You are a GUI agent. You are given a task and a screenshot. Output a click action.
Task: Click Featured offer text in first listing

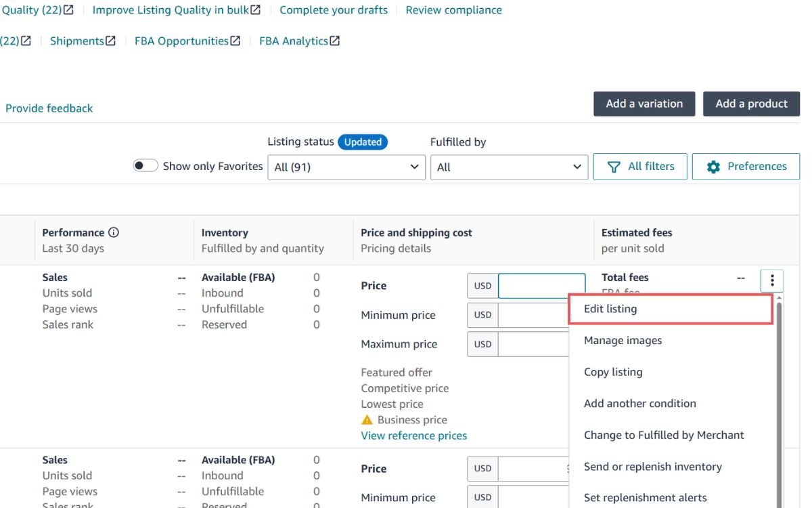(x=397, y=373)
